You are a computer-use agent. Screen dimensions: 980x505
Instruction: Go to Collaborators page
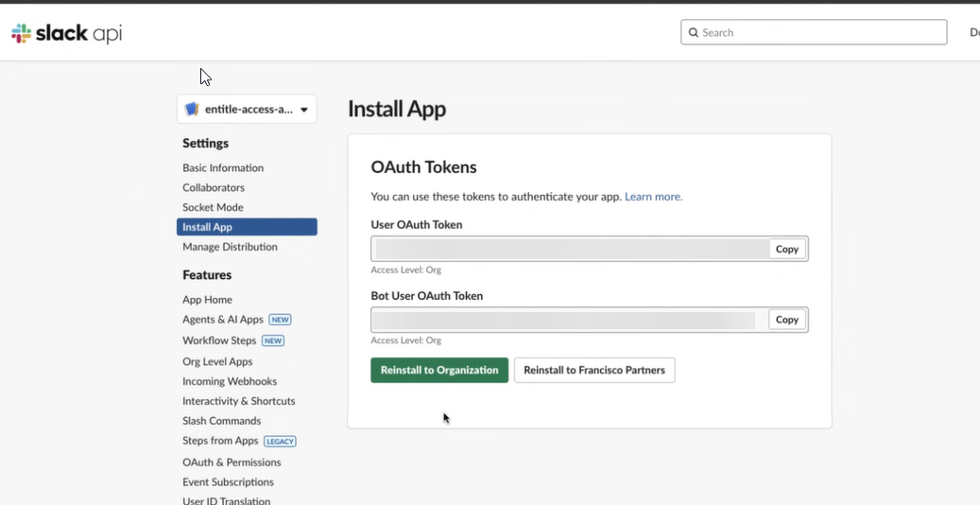[214, 188]
